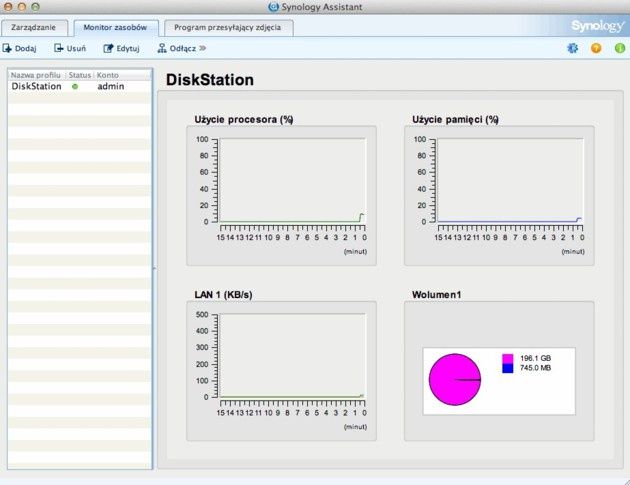
Task: Sort by the Status column header
Action: (x=80, y=75)
